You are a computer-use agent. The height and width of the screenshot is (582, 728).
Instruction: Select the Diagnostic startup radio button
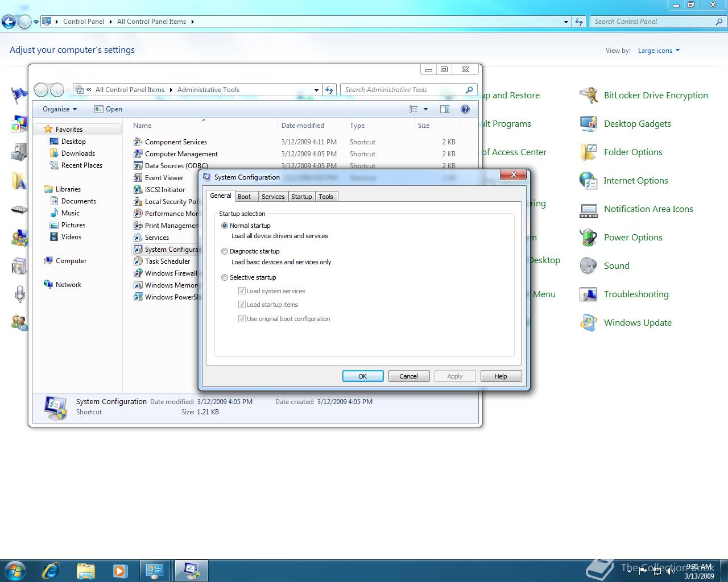tap(225, 251)
